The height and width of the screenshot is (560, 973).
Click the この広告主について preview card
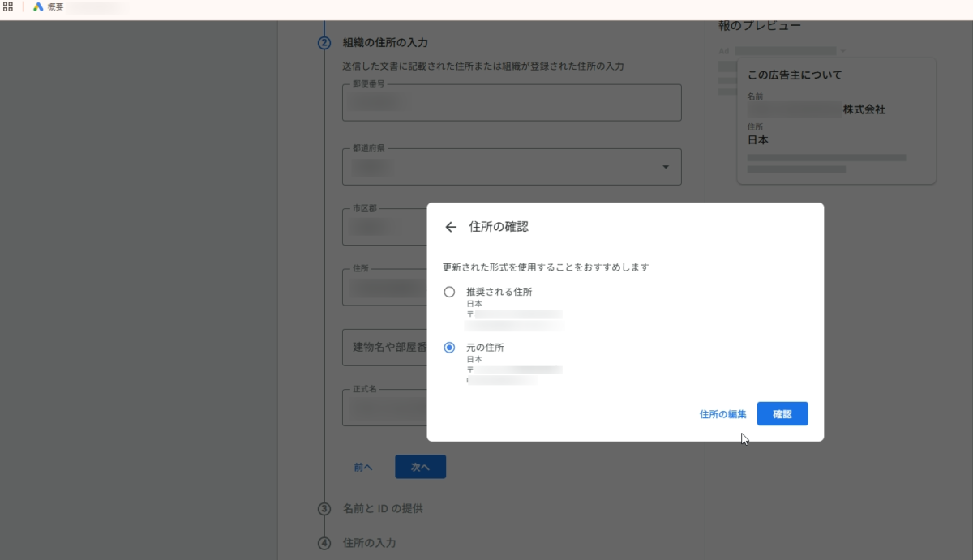(x=836, y=121)
